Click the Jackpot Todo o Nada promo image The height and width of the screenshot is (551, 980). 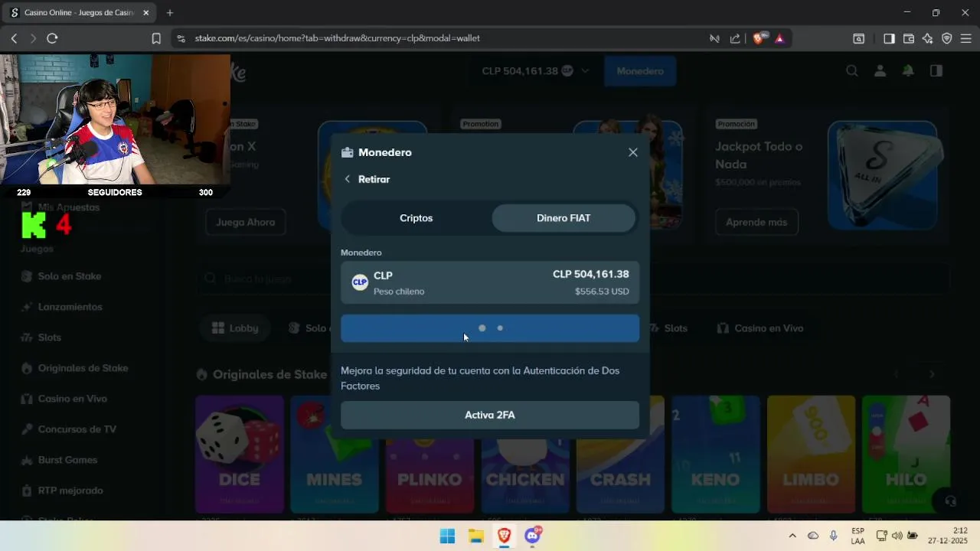(x=882, y=175)
